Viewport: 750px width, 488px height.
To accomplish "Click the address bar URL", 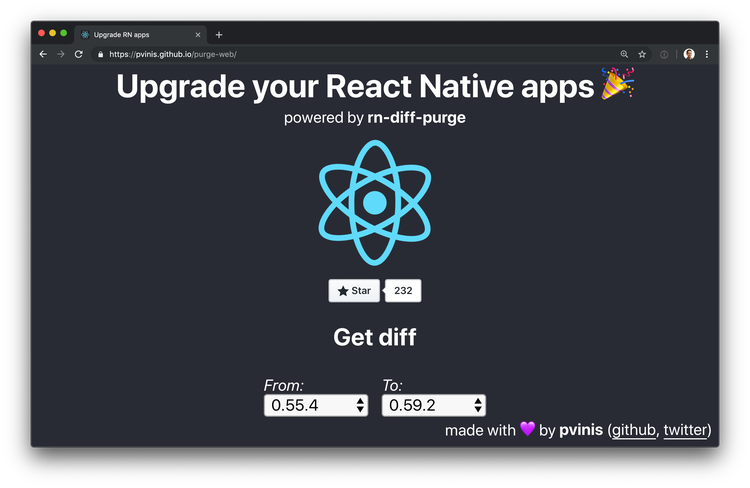I will [173, 55].
